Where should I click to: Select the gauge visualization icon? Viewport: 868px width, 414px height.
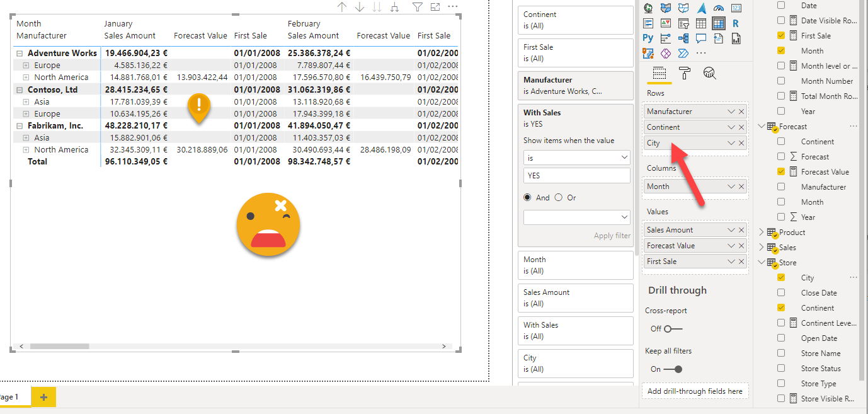click(718, 8)
